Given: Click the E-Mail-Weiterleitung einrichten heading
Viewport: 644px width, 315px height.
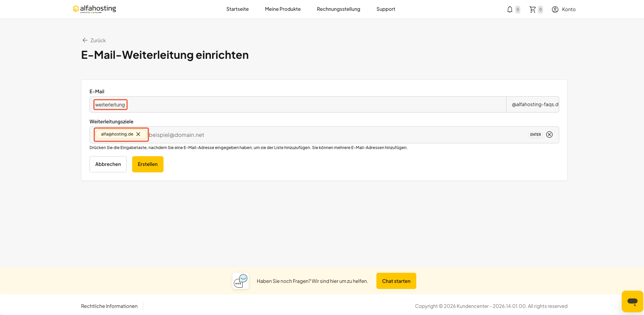Looking at the screenshot, I should 165,55.
